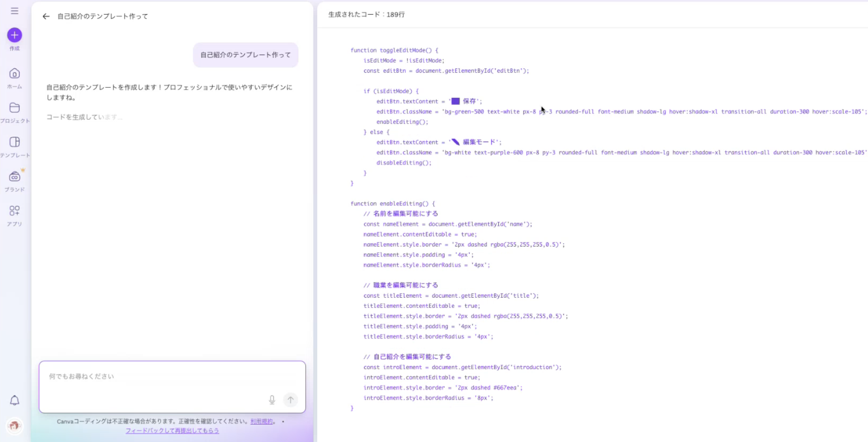
Task: Open the hamburger menu icon
Action: pyautogui.click(x=14, y=11)
